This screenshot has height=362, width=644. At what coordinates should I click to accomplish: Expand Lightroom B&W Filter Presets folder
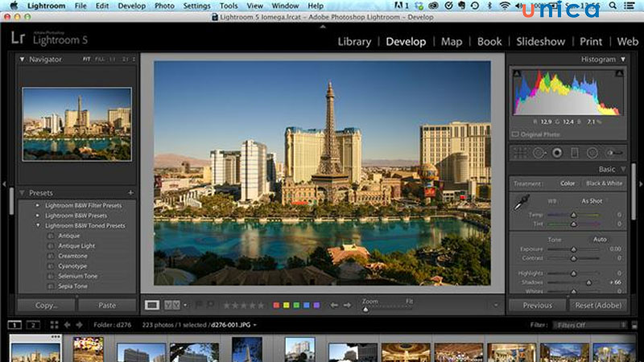tap(37, 205)
